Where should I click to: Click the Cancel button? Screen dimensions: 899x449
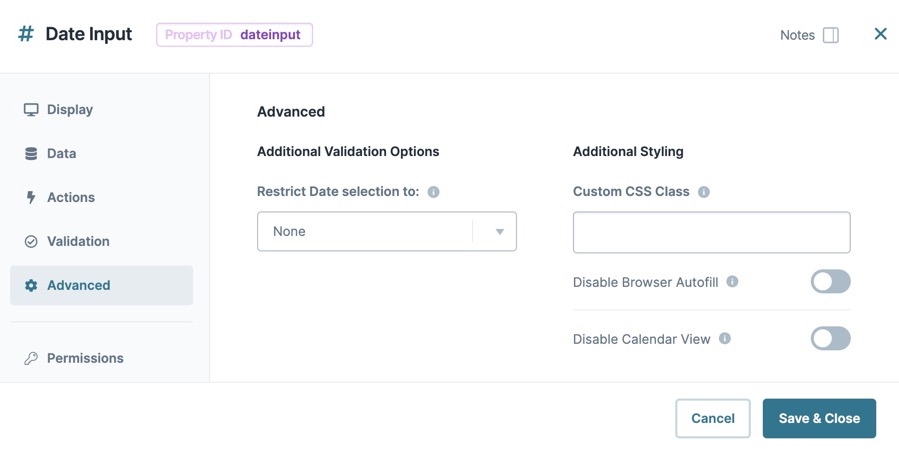click(x=713, y=418)
